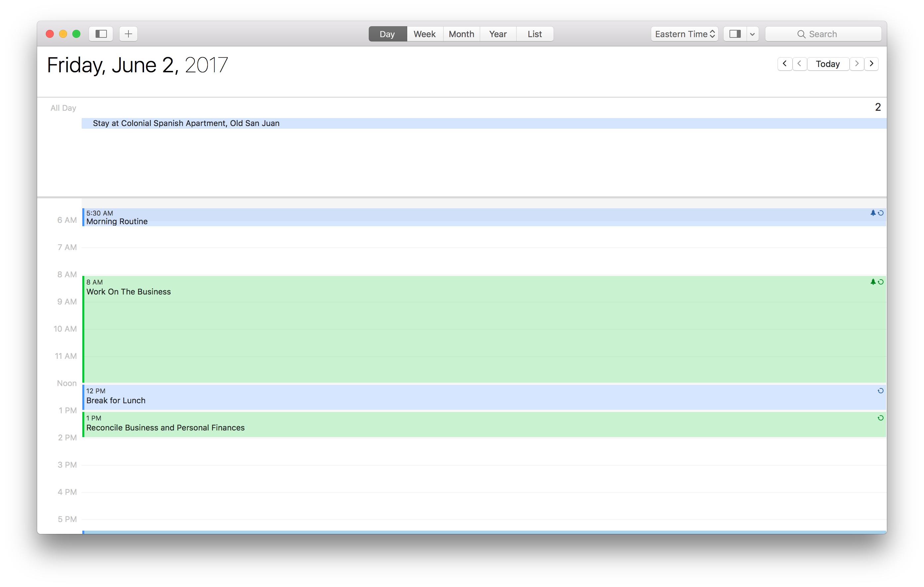The height and width of the screenshot is (587, 924).
Task: Go back a day with the back arrow
Action: [800, 64]
